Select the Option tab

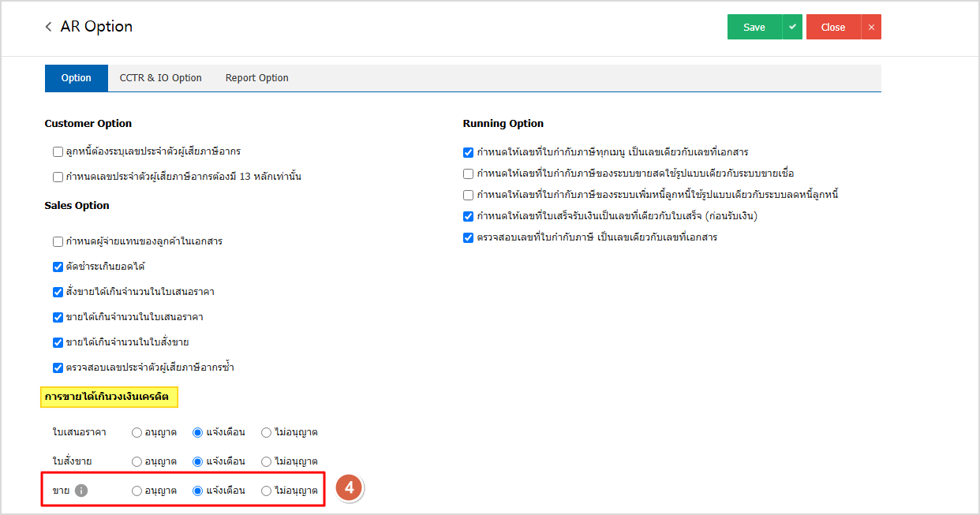77,78
